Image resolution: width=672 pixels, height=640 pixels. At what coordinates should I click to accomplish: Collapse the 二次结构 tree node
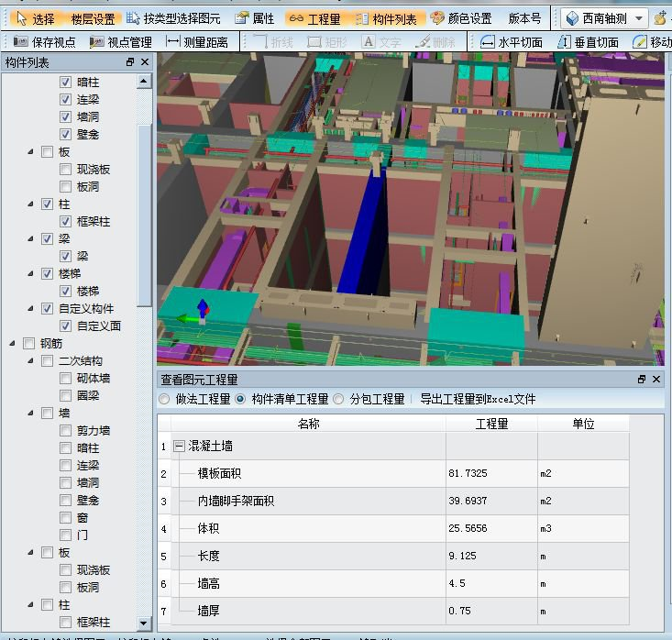click(30, 361)
